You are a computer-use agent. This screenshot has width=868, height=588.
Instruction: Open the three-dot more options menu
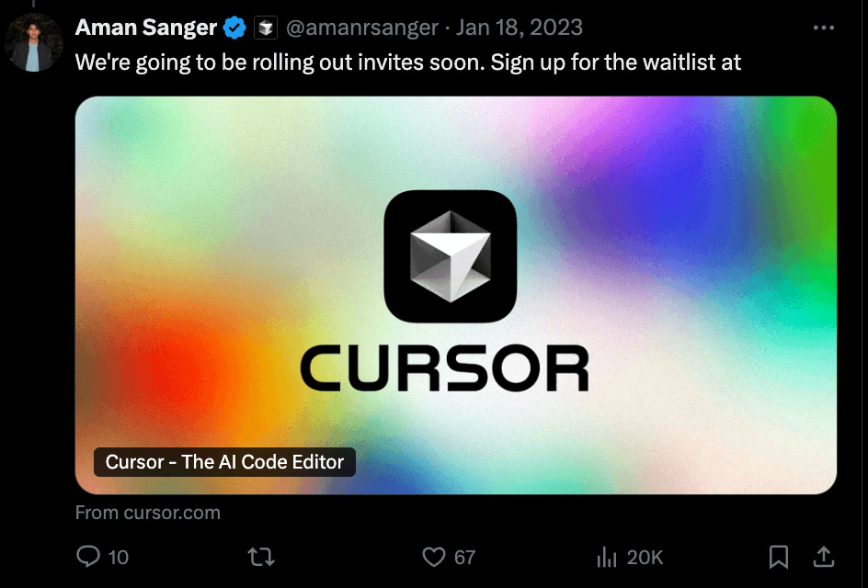(x=824, y=28)
